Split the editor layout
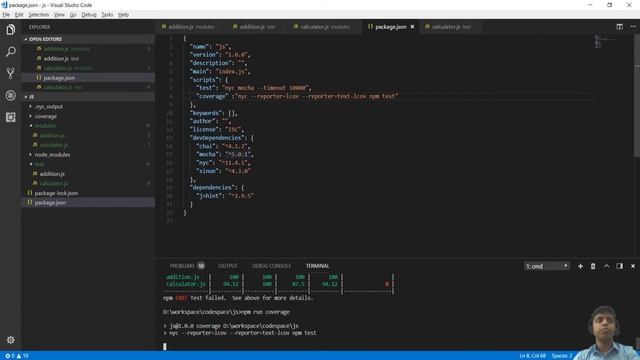The image size is (640, 360). tap(619, 27)
